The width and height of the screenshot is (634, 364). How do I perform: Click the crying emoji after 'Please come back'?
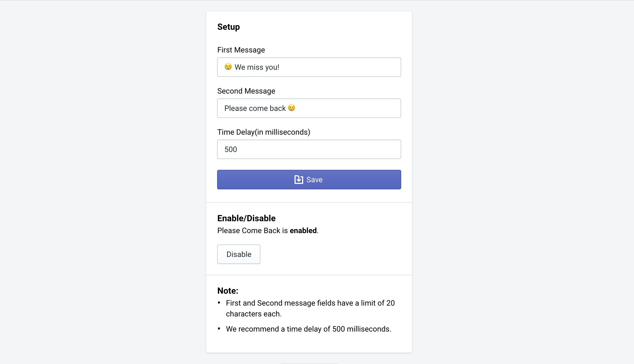click(292, 108)
